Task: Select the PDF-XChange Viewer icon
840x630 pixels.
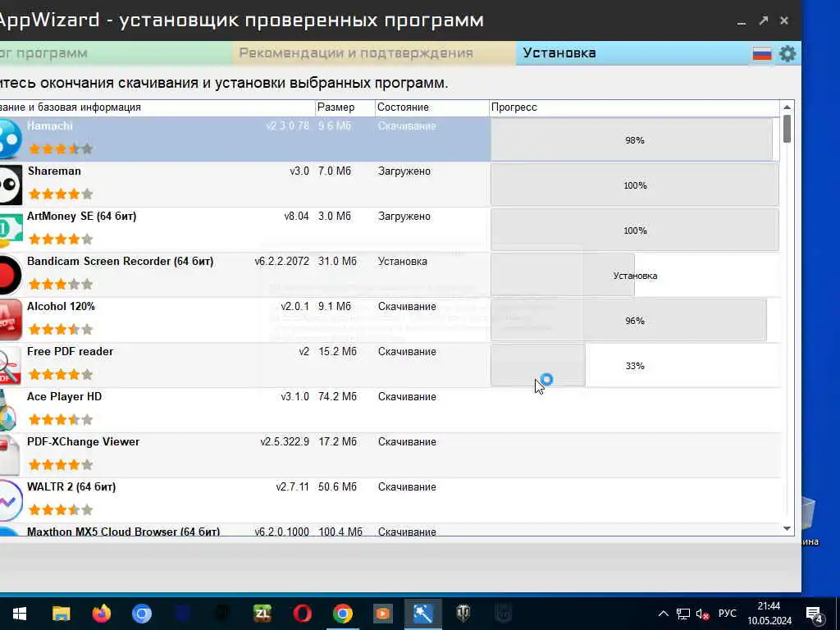Action: (10, 455)
